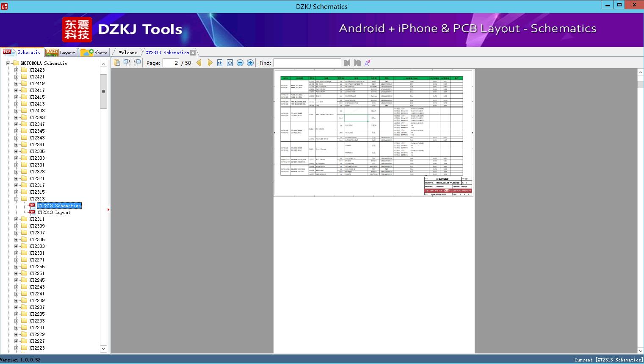The width and height of the screenshot is (644, 364).
Task: Collapse the MOTOROLA Schematic root node
Action: click(8, 63)
